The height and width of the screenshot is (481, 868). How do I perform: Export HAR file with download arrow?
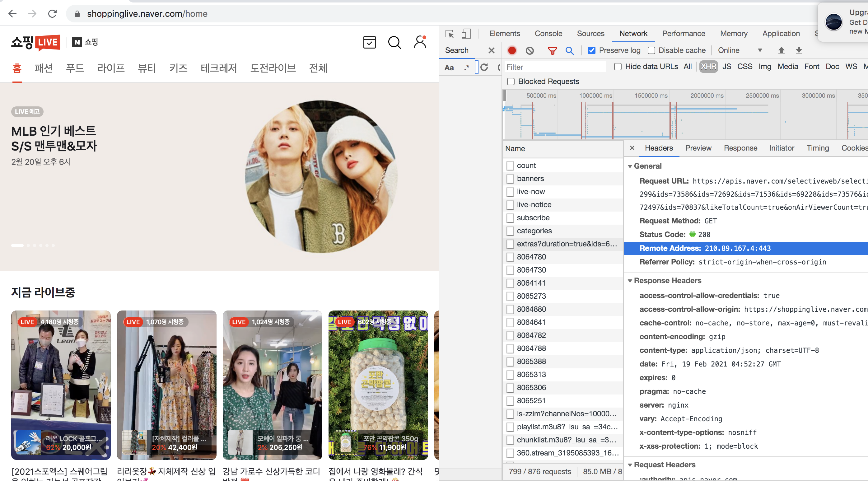pos(799,51)
